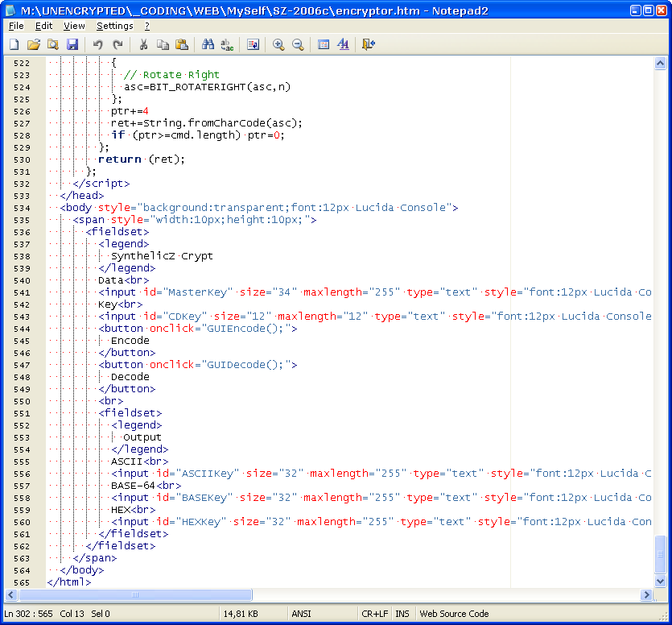Click the Paste clipboard icon
Screen dimensions: 672x625
coord(182,44)
